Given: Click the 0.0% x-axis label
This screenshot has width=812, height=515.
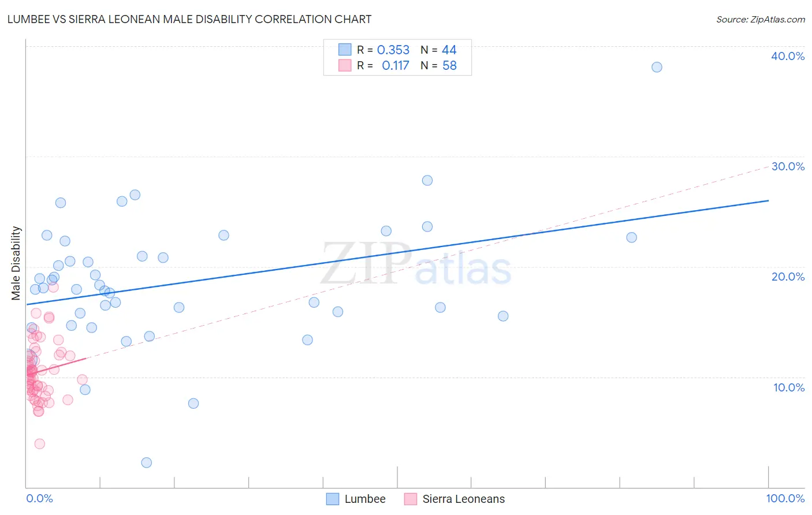Looking at the screenshot, I should [x=39, y=498].
